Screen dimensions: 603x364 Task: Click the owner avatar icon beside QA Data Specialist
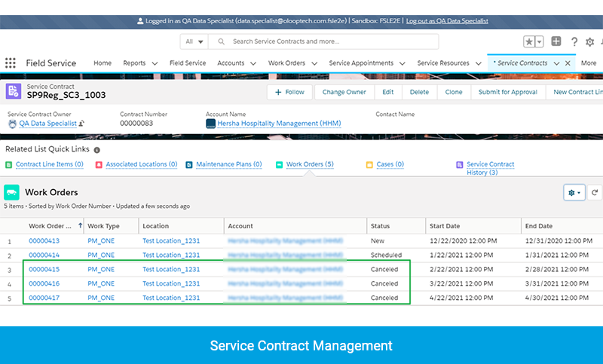[x=12, y=124]
